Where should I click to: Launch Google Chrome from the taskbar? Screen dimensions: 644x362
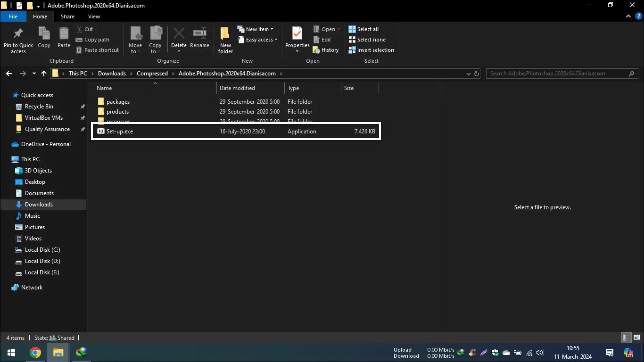click(35, 352)
